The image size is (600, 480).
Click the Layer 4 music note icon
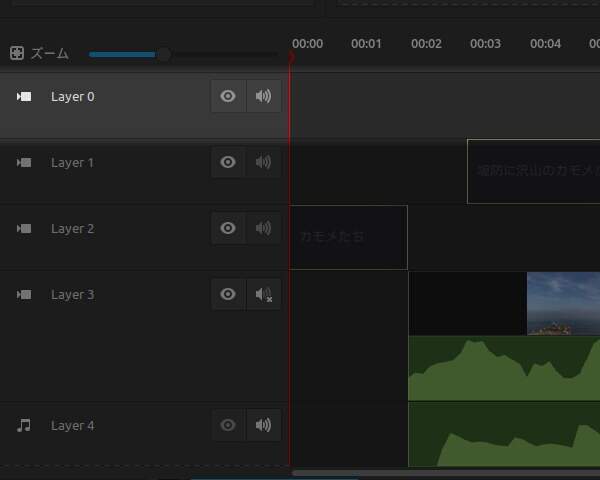tap(24, 426)
